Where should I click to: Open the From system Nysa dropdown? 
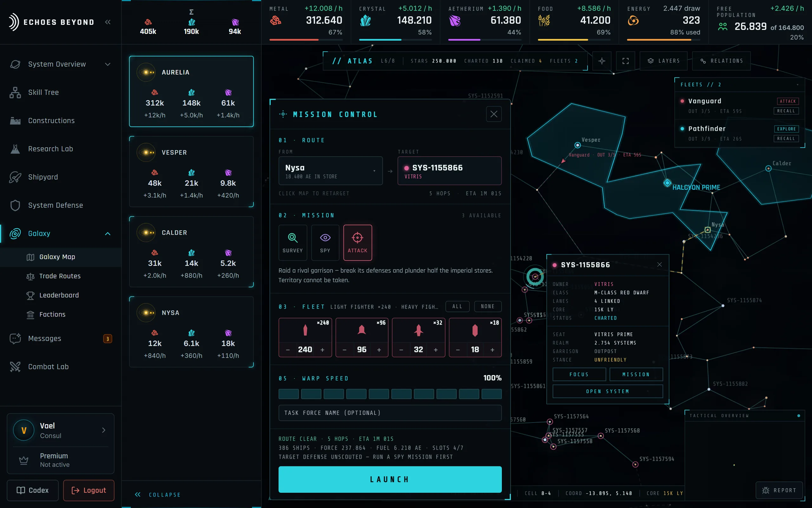[x=331, y=171]
